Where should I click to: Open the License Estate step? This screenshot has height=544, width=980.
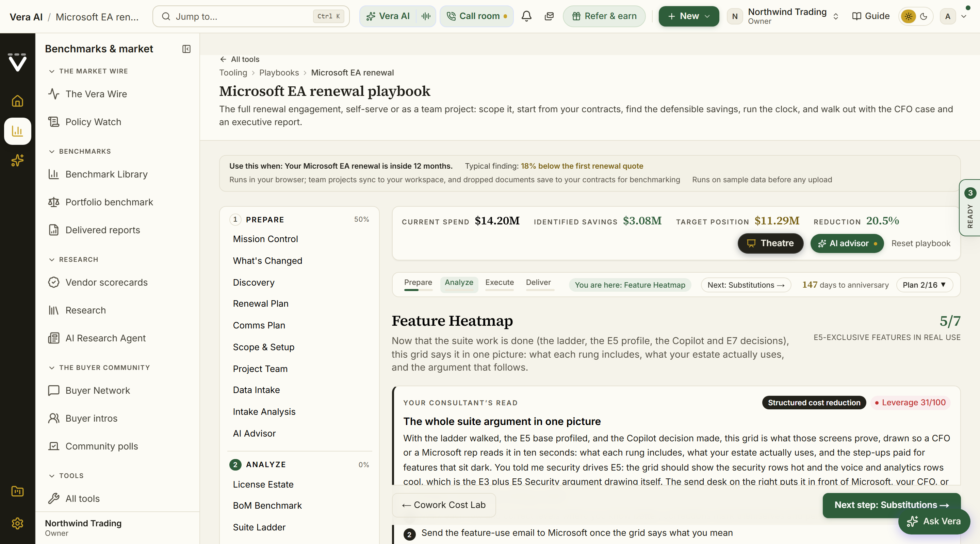[263, 484]
